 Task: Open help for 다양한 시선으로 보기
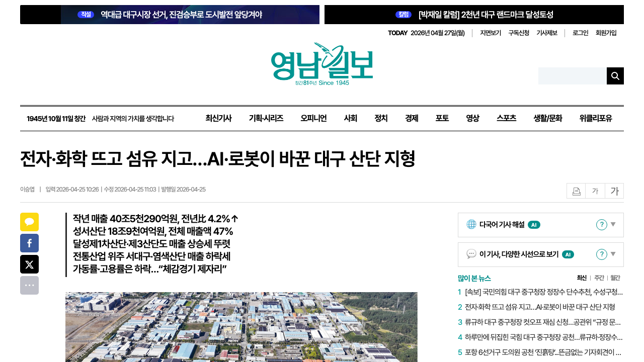(601, 254)
